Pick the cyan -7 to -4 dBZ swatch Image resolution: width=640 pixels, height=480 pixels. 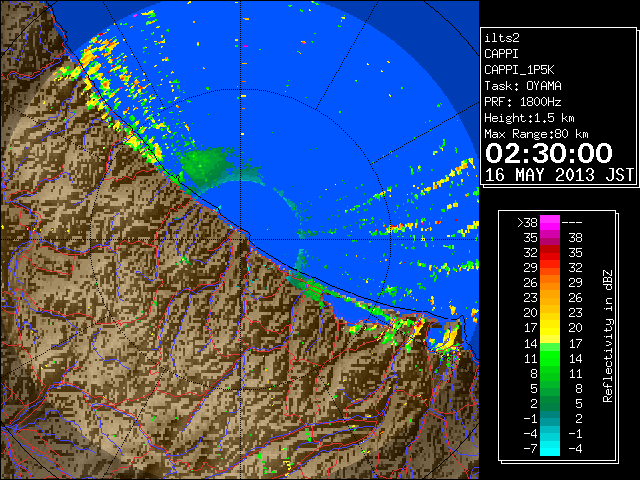coord(550,448)
